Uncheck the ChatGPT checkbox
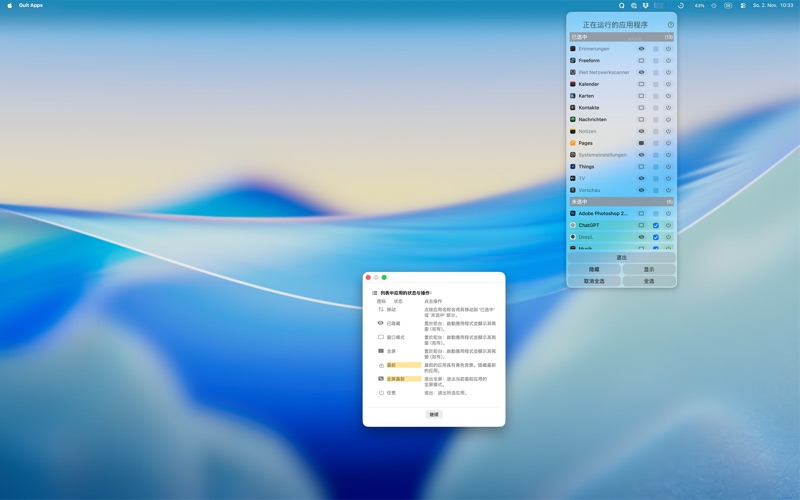Viewport: 800px width, 500px height. (656, 225)
